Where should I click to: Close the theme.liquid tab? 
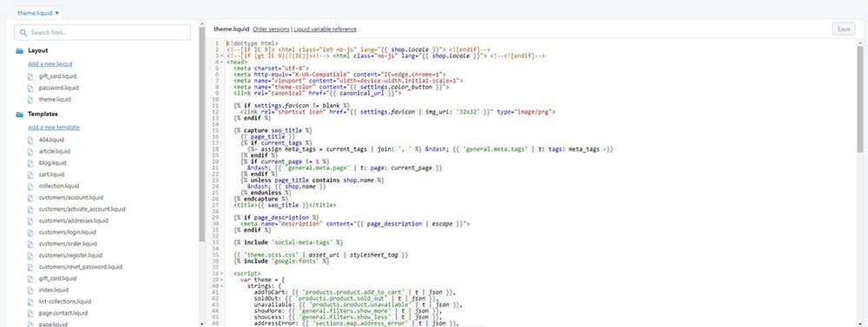pos(57,13)
